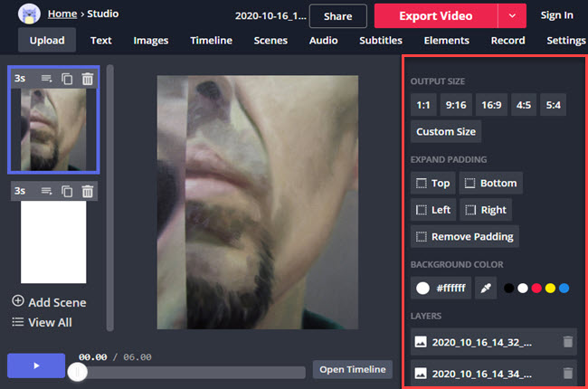The width and height of the screenshot is (588, 389).
Task: Expand padding at the Bottom
Action: tap(491, 183)
